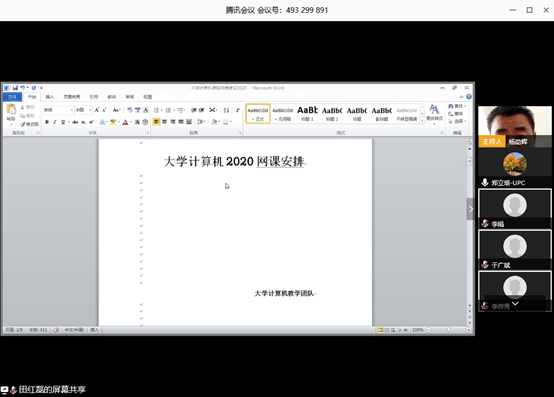Click the Save icon in Word's quick access toolbar
Screen dimensions: 554x397
tap(15, 88)
